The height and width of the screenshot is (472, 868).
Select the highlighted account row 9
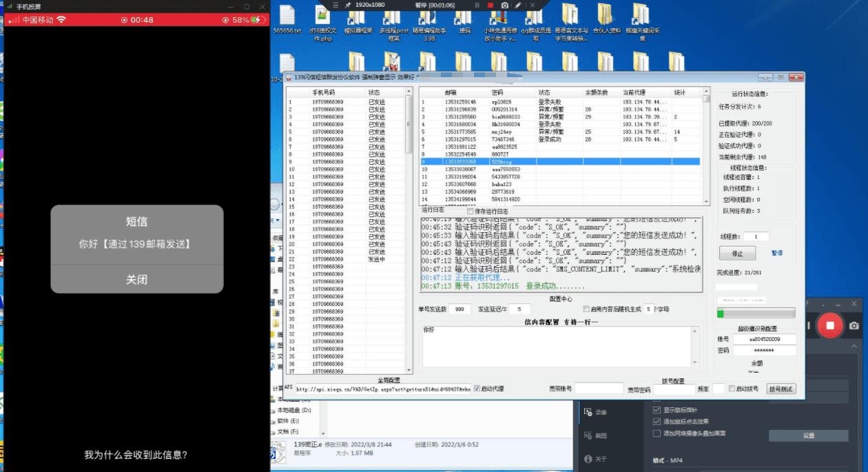[560, 162]
